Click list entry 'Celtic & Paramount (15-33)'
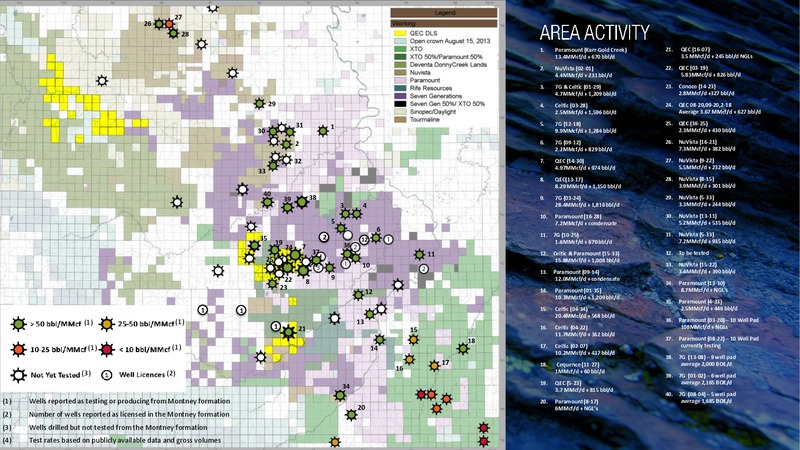The height and width of the screenshot is (450, 800). pos(587,254)
